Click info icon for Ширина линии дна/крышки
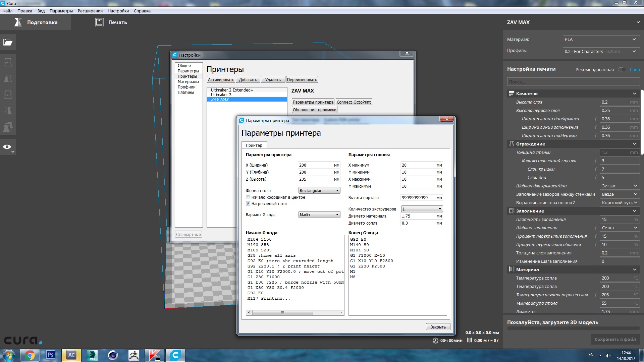Screen dimensions: 644x362 pyautogui.click(x=596, y=119)
